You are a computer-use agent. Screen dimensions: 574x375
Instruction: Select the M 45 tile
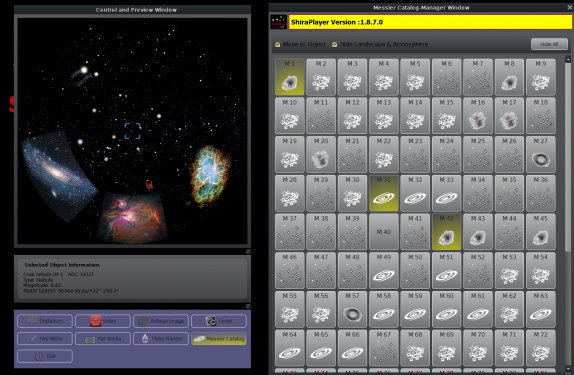pyautogui.click(x=540, y=232)
